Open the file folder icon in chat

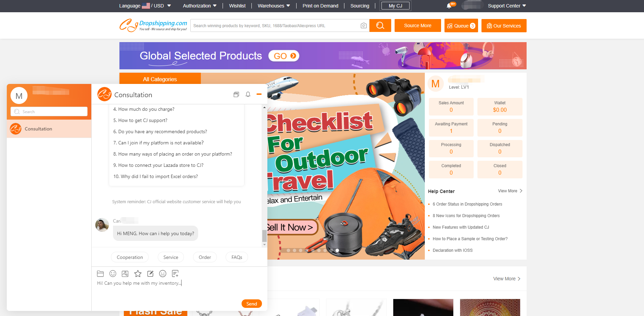tap(100, 274)
